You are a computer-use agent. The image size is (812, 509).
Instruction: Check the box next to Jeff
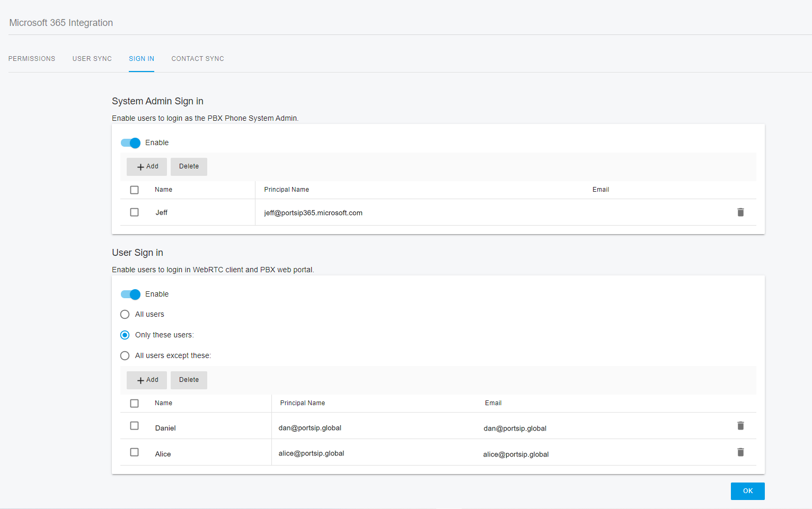tap(135, 212)
